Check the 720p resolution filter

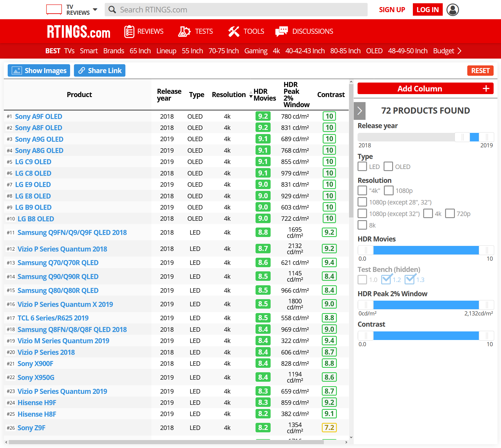tap(450, 214)
